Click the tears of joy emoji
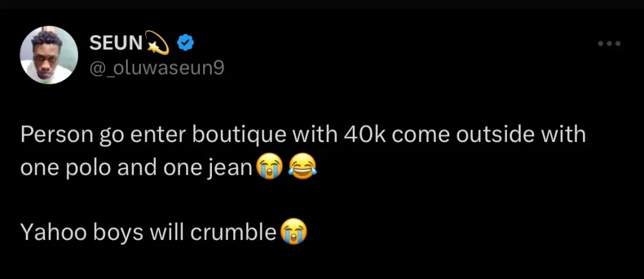 point(303,166)
